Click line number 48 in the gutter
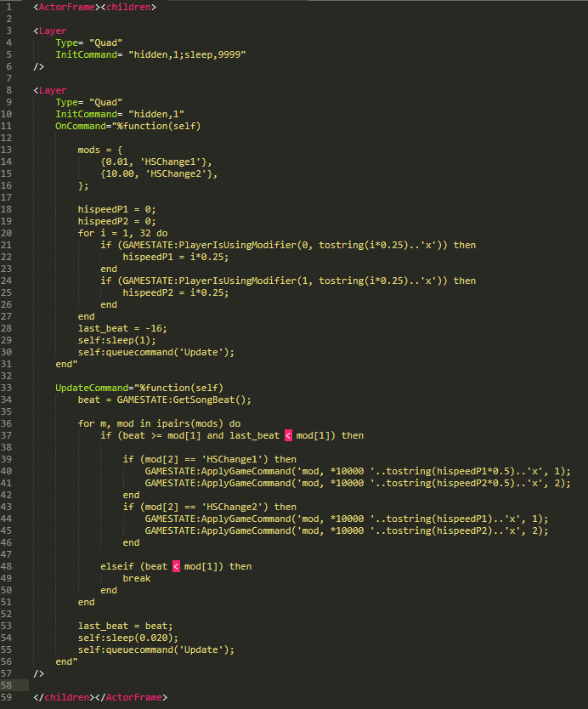Viewport: 588px width, 709px height. point(6,566)
